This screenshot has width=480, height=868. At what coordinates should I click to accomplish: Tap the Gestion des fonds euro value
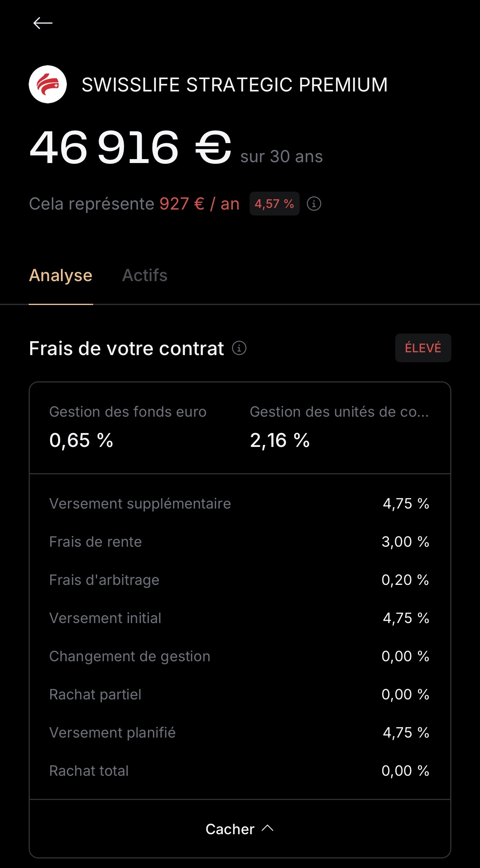(81, 441)
